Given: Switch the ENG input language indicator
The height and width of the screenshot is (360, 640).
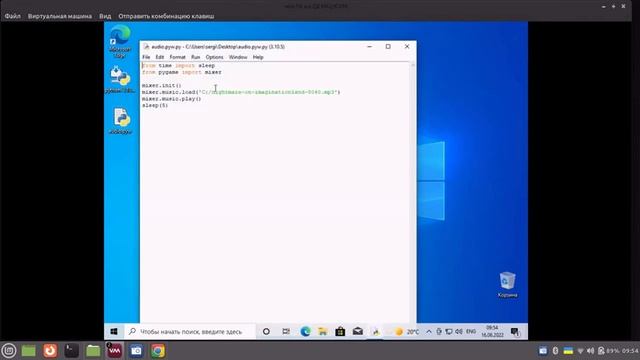Looking at the screenshot, I should pos(471,331).
